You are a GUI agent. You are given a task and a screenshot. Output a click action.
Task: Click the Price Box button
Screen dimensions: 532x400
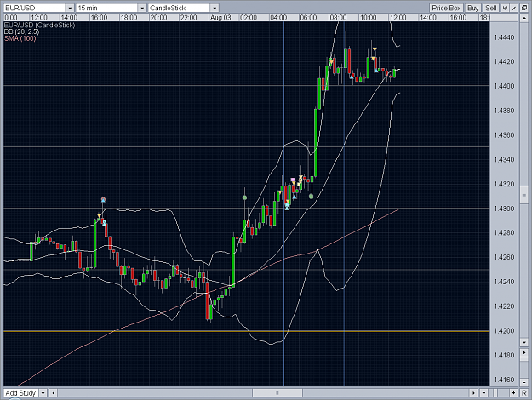[x=446, y=8]
